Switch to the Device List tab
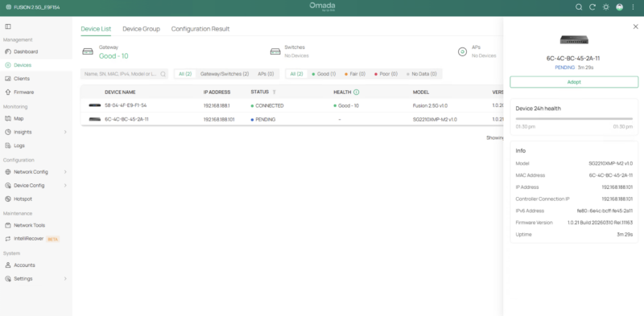Screen dimensions: 644x316 (96, 29)
